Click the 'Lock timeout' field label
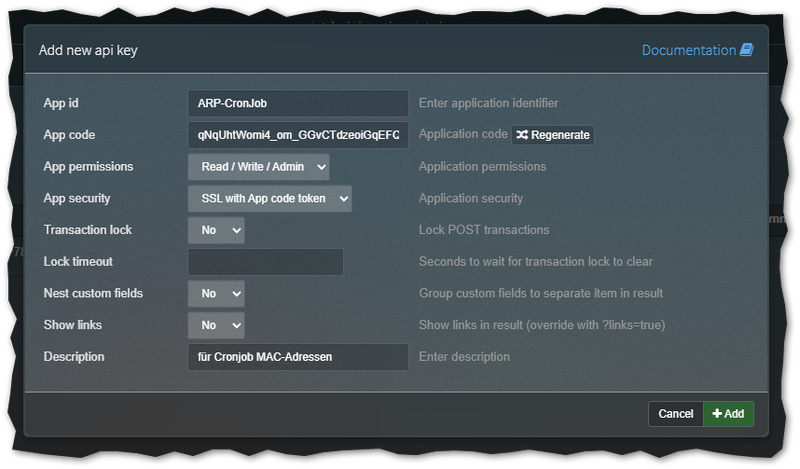This screenshot has height=469, width=800. [x=78, y=262]
